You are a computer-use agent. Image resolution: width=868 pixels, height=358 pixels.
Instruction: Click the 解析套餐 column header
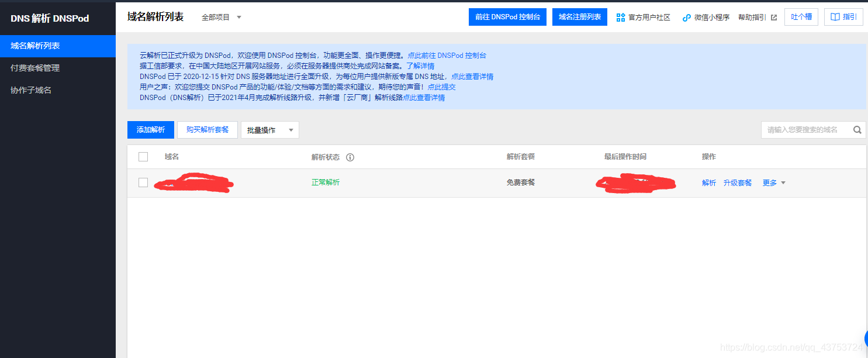pos(521,157)
